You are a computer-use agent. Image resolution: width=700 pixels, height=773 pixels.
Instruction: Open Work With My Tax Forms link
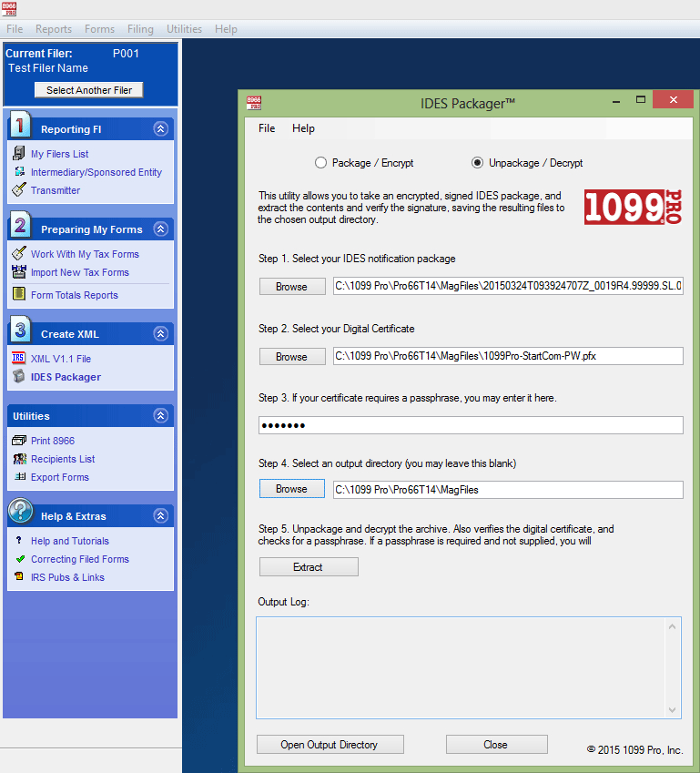point(85,254)
